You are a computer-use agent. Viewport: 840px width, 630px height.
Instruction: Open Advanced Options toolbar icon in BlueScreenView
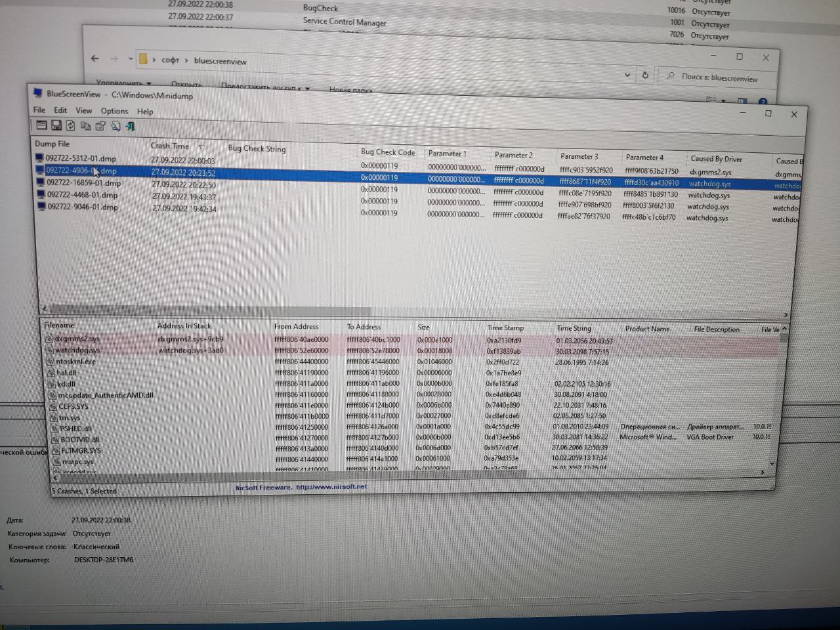(x=41, y=125)
